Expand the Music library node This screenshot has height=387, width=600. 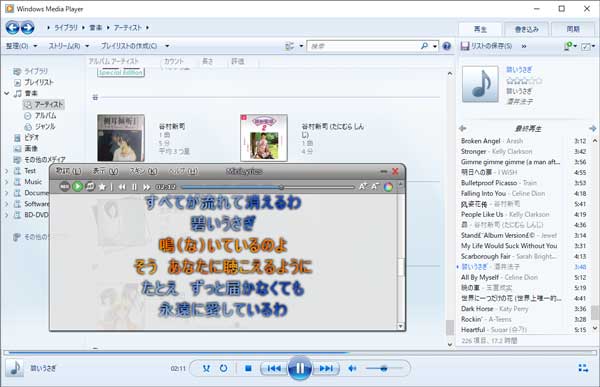click(7, 182)
